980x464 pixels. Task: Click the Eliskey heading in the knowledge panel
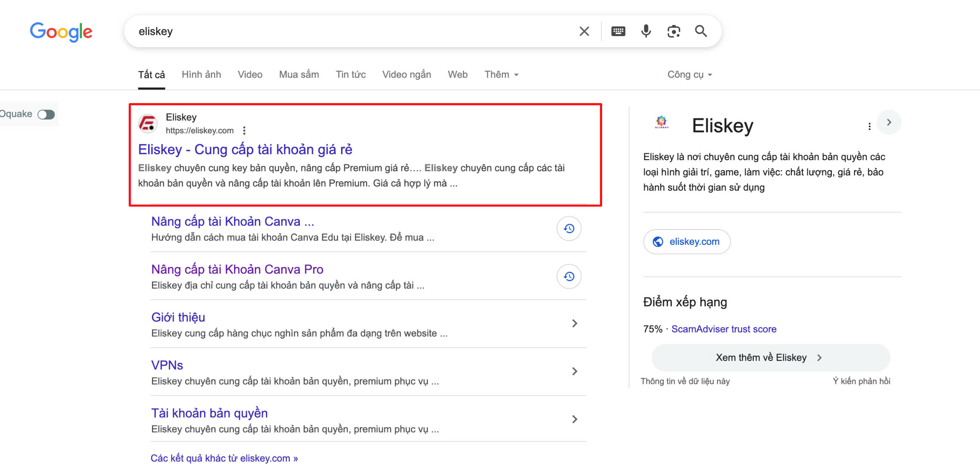[x=723, y=126]
